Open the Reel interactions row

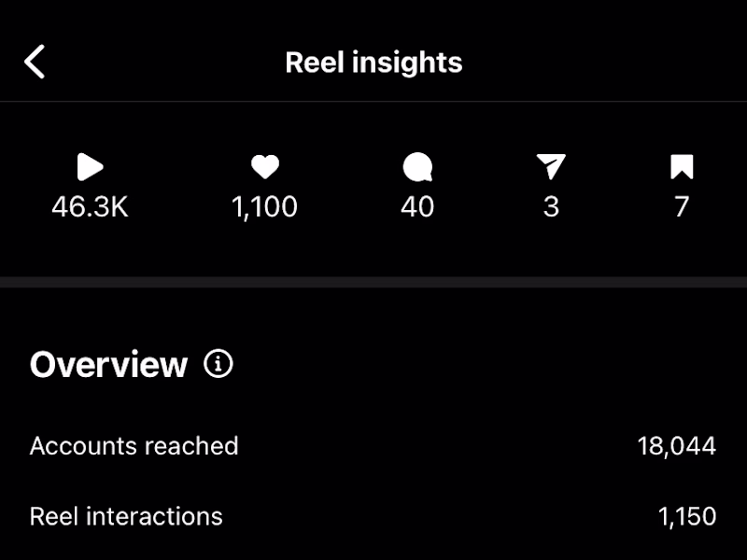(126, 516)
